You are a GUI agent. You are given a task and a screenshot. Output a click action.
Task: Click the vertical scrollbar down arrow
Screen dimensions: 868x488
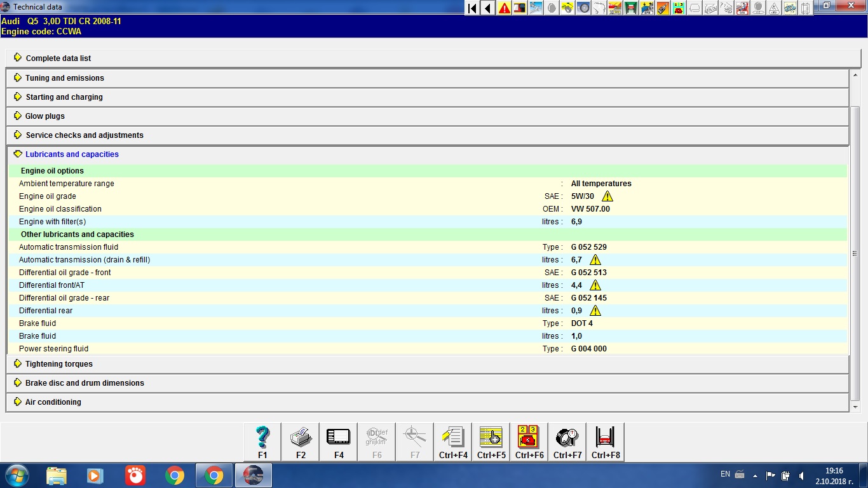click(x=855, y=407)
